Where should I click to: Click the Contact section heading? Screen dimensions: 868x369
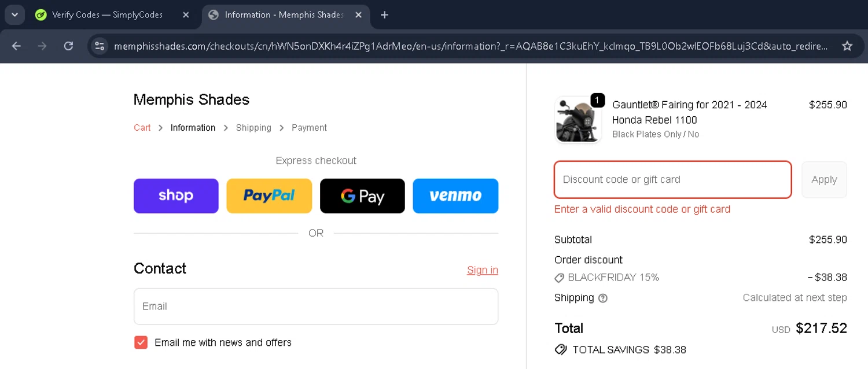click(x=160, y=268)
